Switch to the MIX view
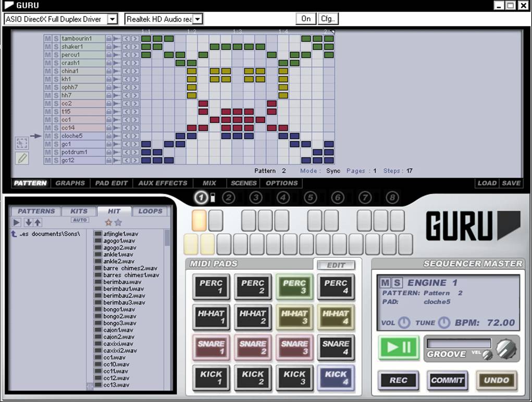Viewport: 532px width, 402px height. 209,183
